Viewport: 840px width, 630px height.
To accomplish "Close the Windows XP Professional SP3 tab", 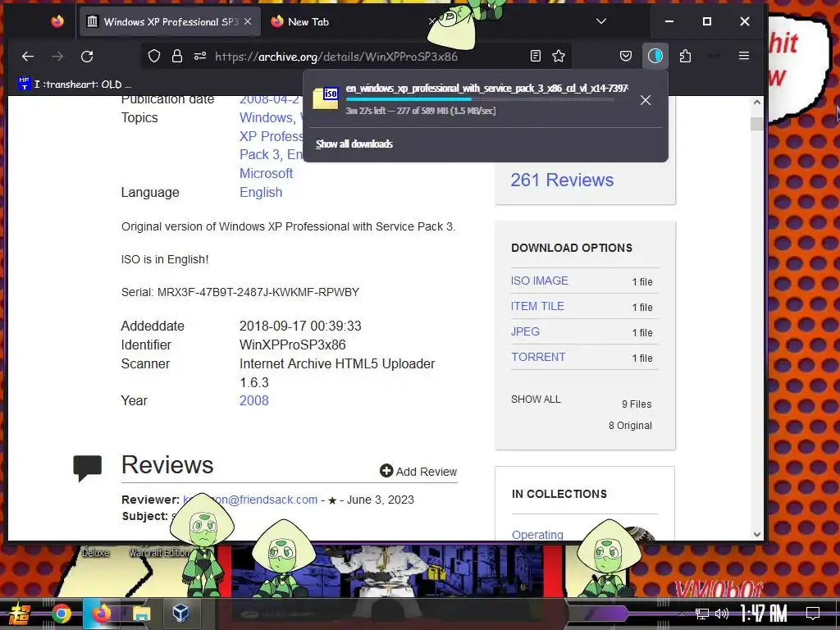I will click(x=248, y=21).
